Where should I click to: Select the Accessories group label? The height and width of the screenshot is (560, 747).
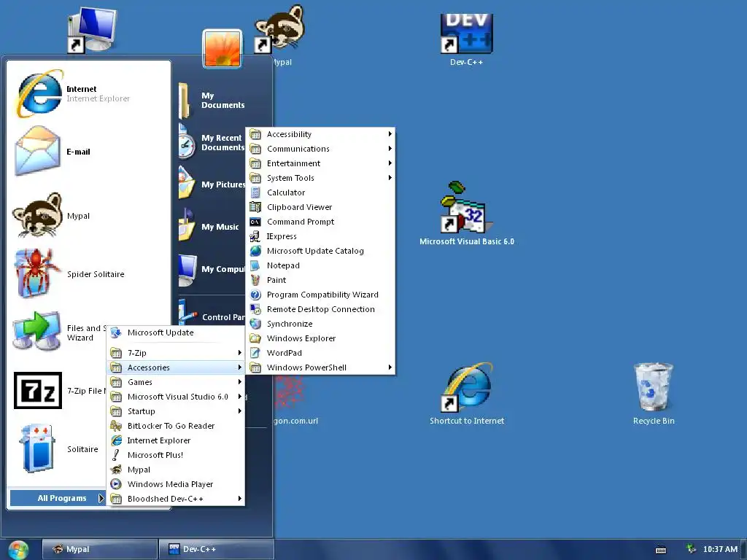coord(149,367)
